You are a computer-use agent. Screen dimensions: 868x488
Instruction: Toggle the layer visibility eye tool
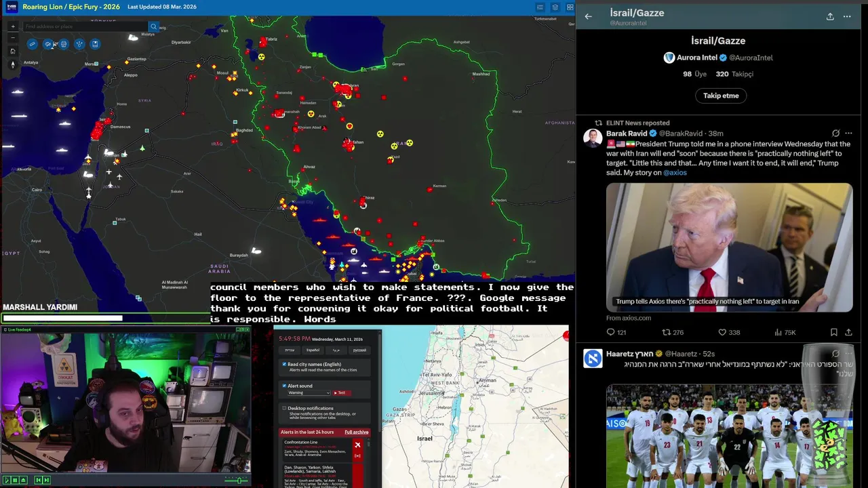tap(47, 44)
